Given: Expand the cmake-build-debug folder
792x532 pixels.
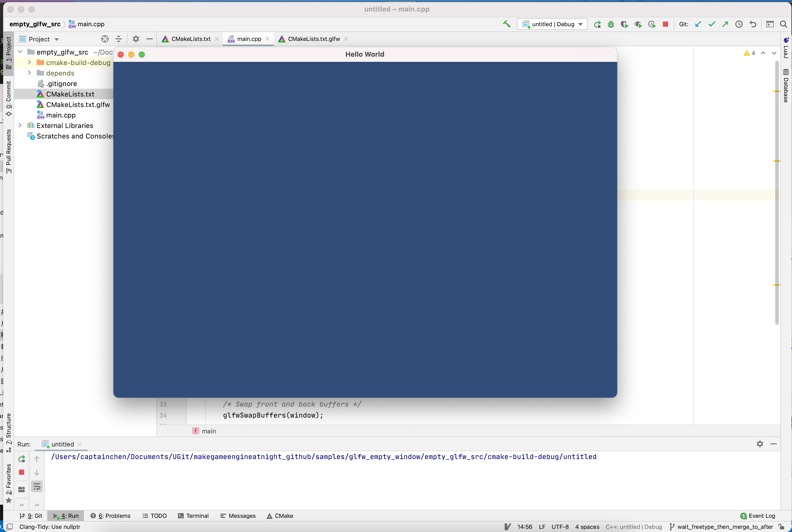Looking at the screenshot, I should 29,62.
